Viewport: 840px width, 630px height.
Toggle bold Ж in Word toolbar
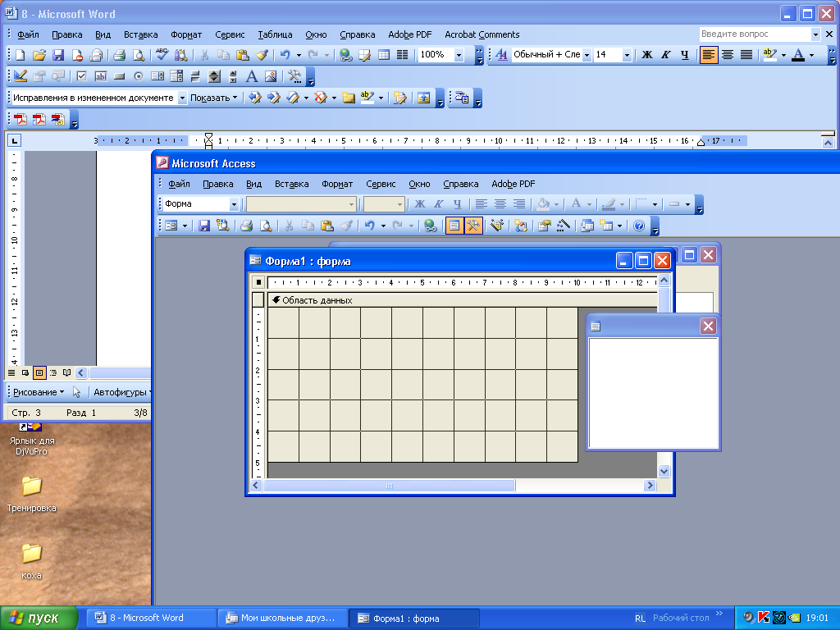coord(647,55)
